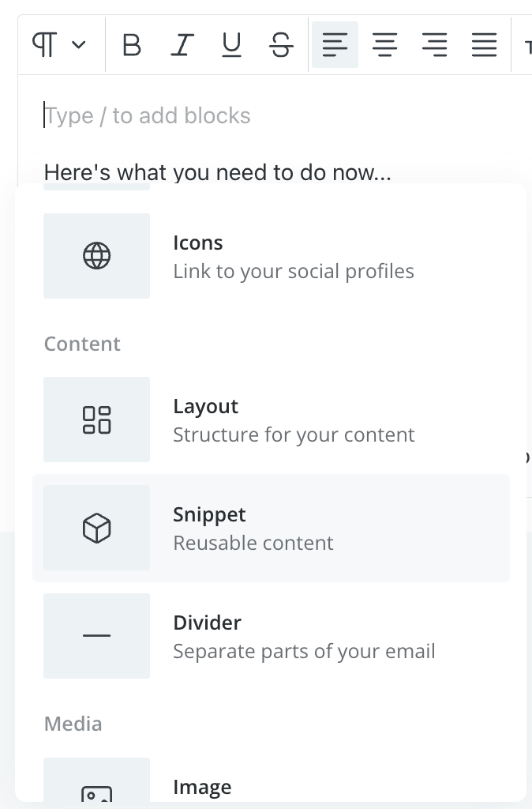Screen dimensions: 532x809
Task: Expand the paragraph chevron arrow
Action: coord(78,45)
